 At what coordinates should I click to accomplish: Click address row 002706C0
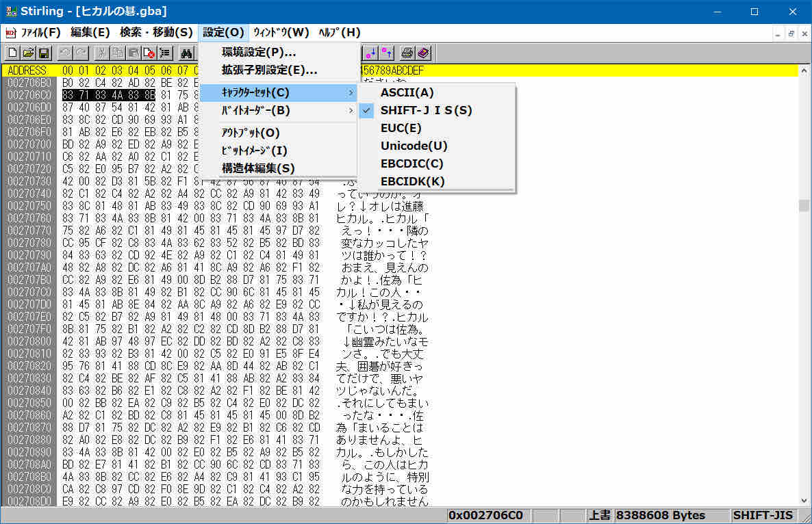tap(29, 95)
